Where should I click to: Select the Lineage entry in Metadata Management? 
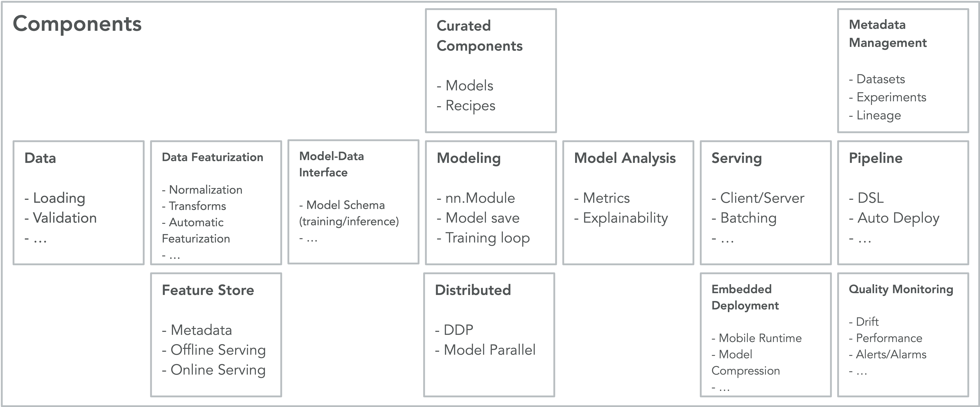(x=878, y=115)
